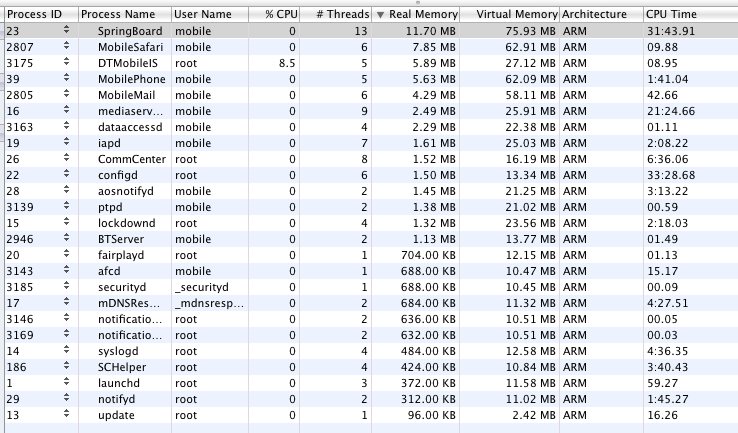
Task: Select the MobilePhone process row
Action: coord(371,79)
